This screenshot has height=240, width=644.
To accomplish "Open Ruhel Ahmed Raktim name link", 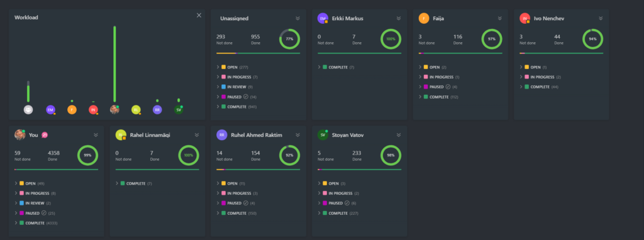I will (257, 135).
